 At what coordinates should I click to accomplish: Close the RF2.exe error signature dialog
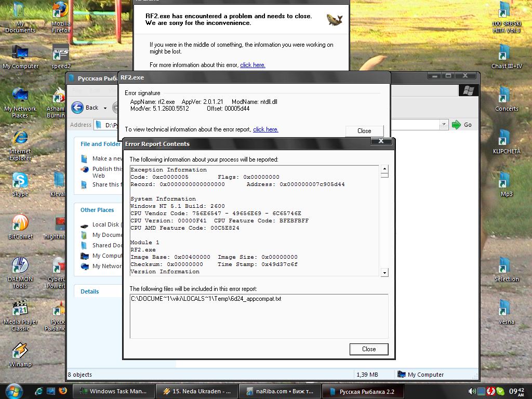(x=364, y=131)
